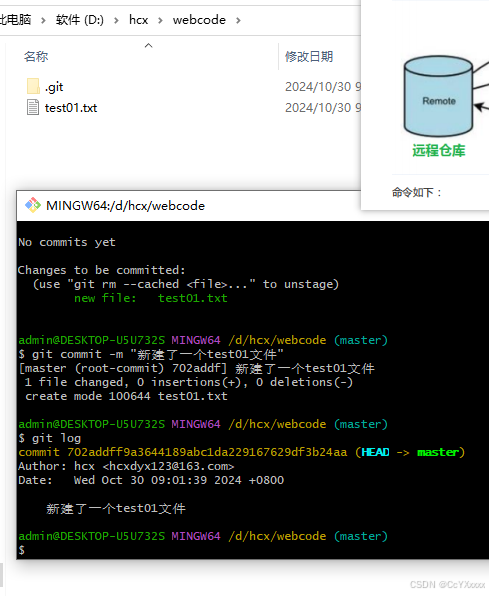Select the test01.txt file name
Screen dimensions: 489x596
pyautogui.click(x=71, y=108)
